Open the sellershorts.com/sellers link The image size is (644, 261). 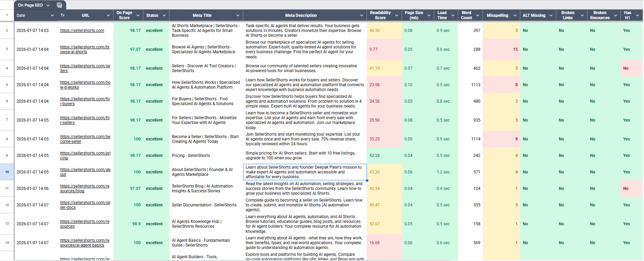(x=85, y=68)
